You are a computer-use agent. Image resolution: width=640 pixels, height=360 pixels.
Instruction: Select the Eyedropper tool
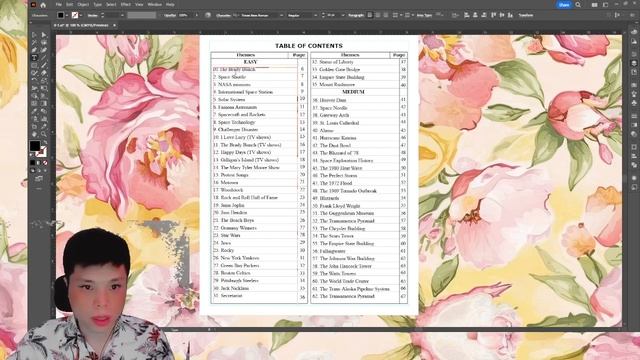[34, 111]
